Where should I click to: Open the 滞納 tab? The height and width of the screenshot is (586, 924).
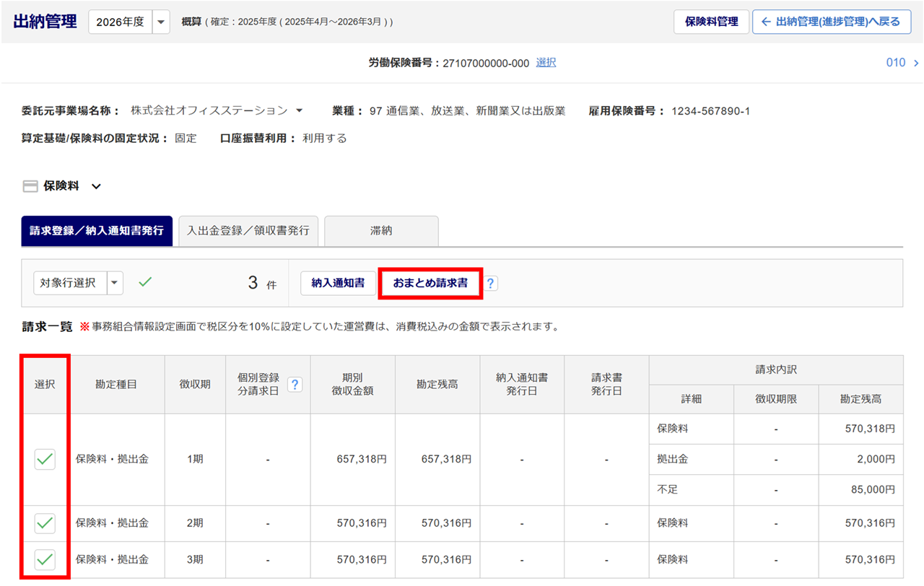pyautogui.click(x=381, y=231)
